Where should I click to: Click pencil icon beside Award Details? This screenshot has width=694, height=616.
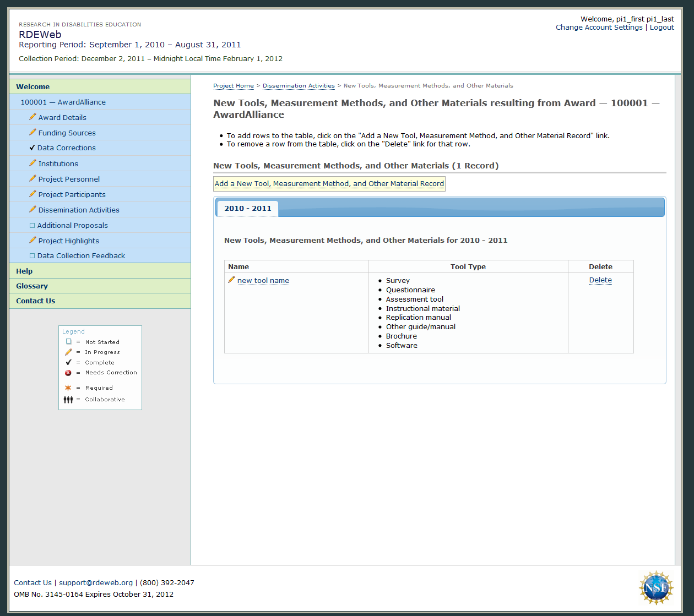(32, 117)
